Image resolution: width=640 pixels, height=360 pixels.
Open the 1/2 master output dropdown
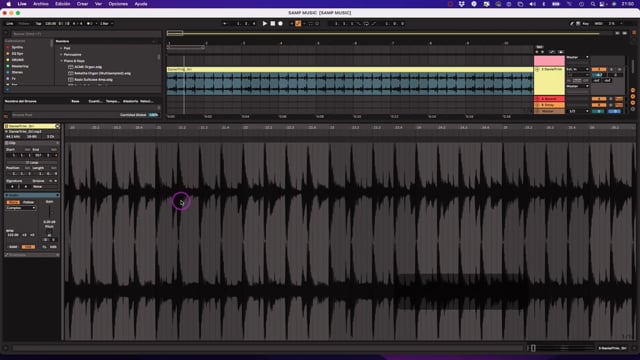pos(578,111)
